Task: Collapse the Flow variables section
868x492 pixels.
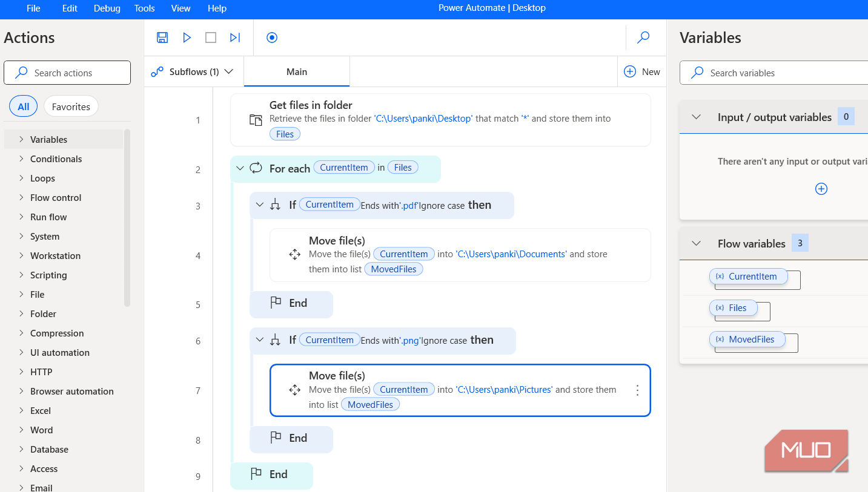Action: pyautogui.click(x=697, y=243)
